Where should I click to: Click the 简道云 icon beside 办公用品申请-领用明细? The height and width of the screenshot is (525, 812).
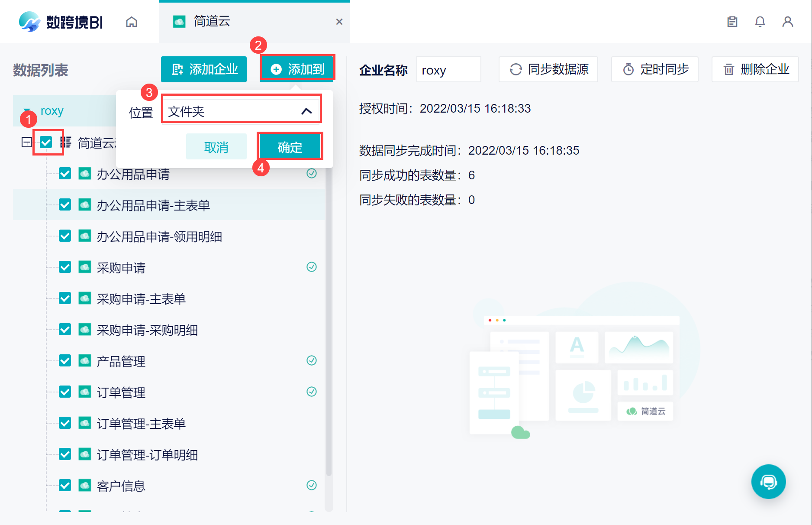coord(85,236)
